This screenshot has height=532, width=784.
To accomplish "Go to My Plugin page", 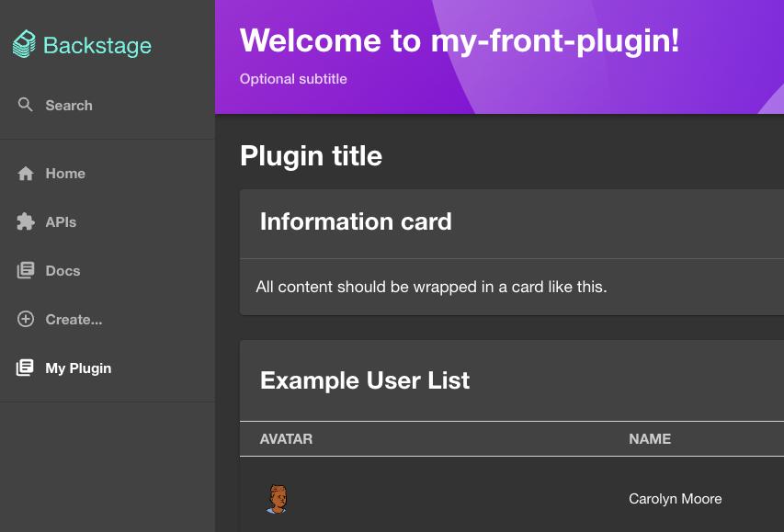I will click(x=78, y=368).
